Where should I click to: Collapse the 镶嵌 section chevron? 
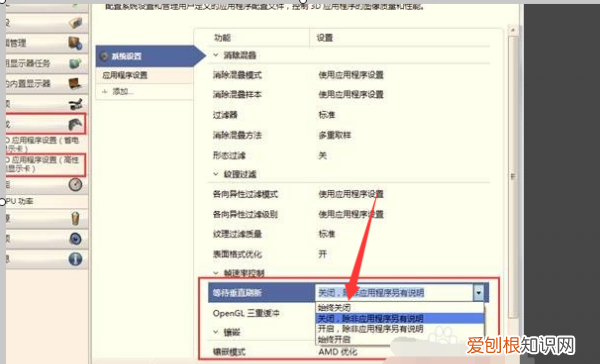coord(216,332)
